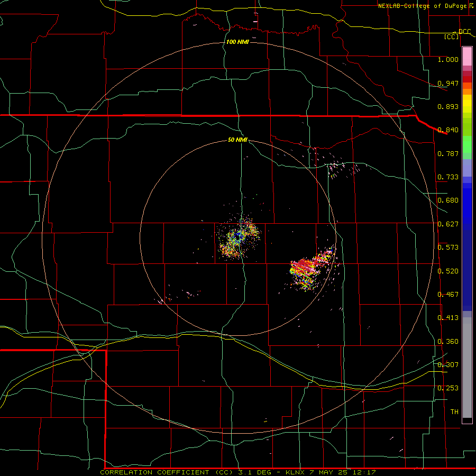Screen dimensions: 476x476
Task: Click the "DCC" label above the legend
Action: tap(464, 32)
